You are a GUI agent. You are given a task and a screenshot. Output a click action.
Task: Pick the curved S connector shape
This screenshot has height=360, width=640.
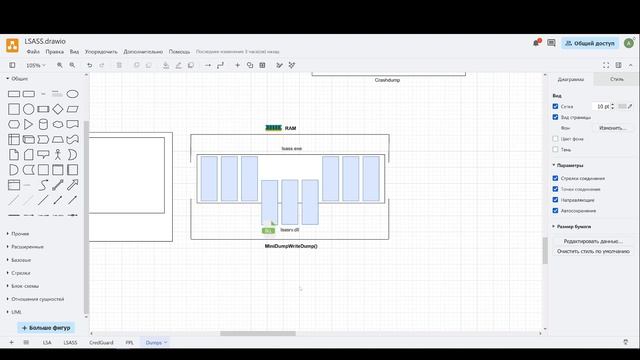tap(43, 185)
